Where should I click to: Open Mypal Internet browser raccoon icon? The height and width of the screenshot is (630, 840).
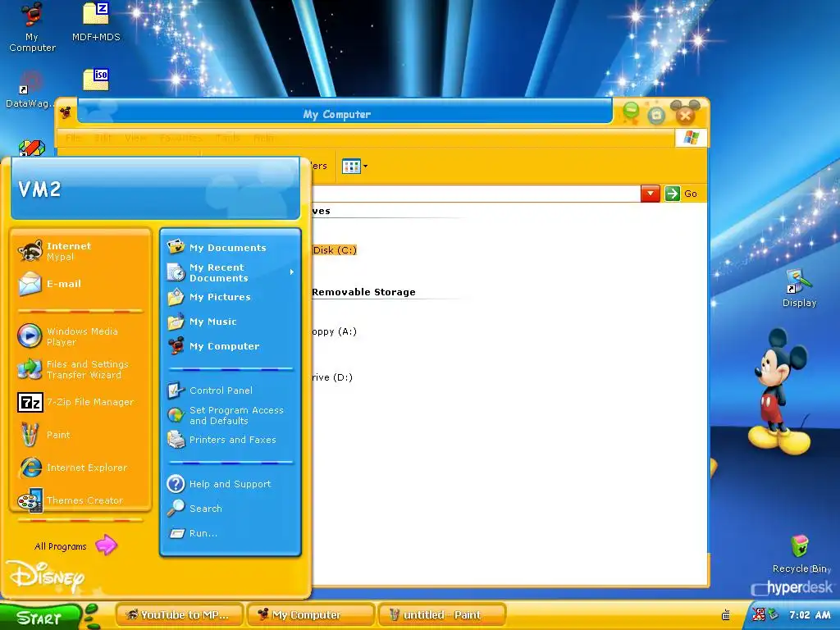click(x=30, y=251)
